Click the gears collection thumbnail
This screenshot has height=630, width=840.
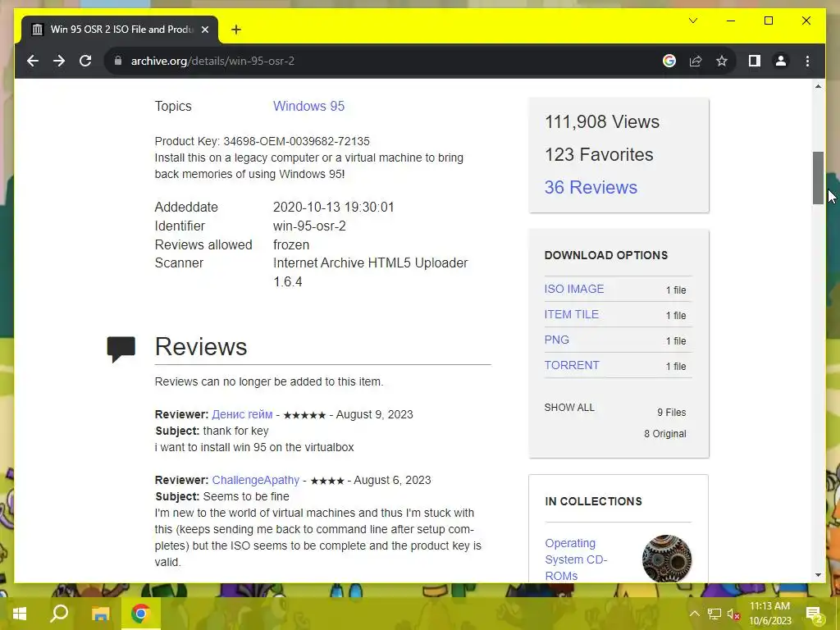click(x=666, y=559)
